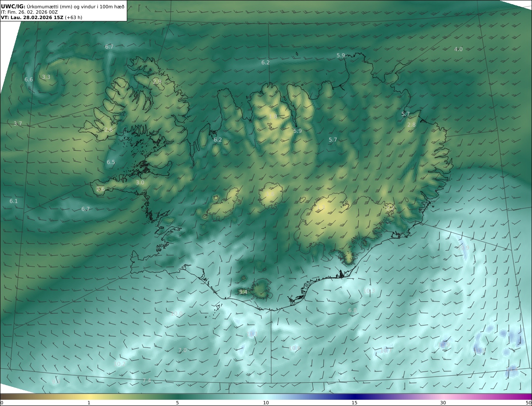Viewport: 532px width, 406px height.
Task: Click the '6.6' value on the map
Action: coord(29,79)
